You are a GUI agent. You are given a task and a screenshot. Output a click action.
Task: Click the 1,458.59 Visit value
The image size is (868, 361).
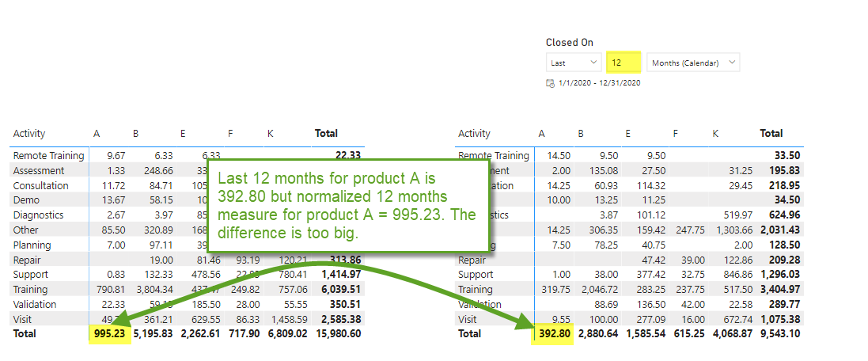pyautogui.click(x=289, y=320)
